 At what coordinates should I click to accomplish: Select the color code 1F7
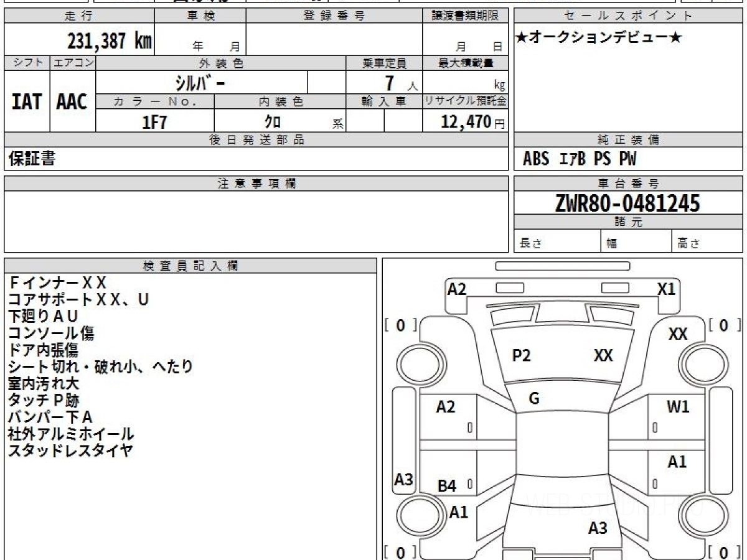tap(155, 122)
